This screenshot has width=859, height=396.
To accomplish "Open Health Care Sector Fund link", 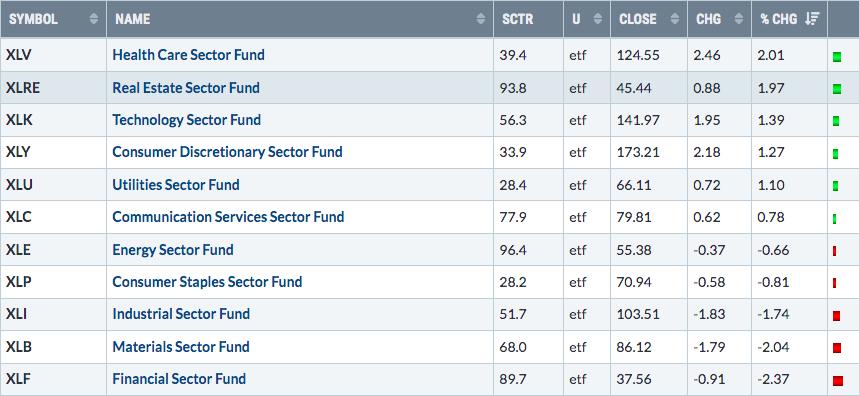I will [x=188, y=55].
